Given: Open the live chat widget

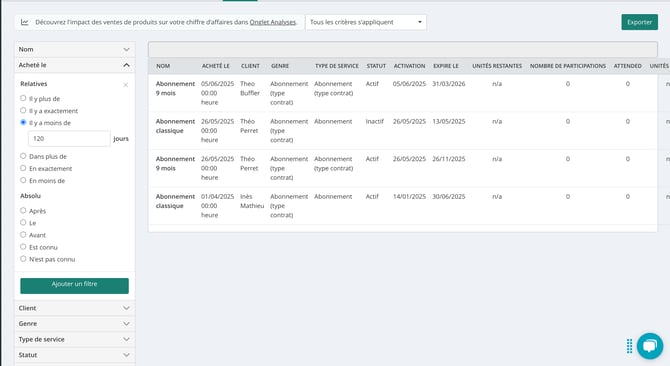Looking at the screenshot, I should pyautogui.click(x=649, y=346).
